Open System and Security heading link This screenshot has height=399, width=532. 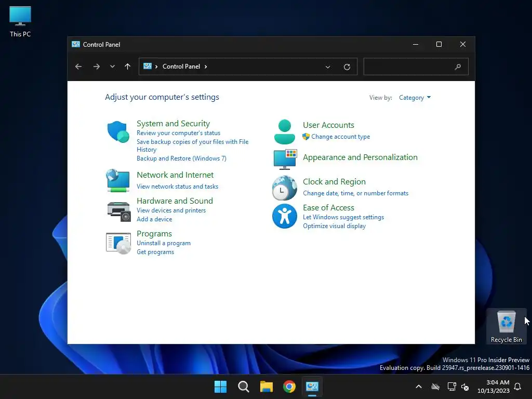click(x=173, y=124)
